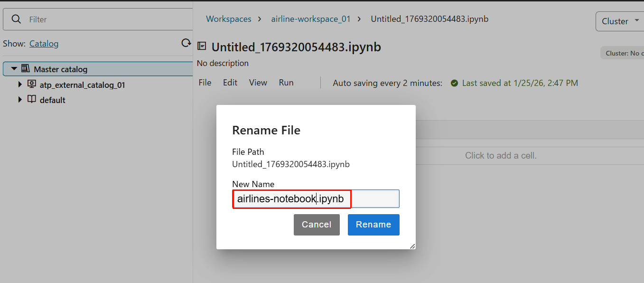Click the Master catalog library icon

pyautogui.click(x=26, y=69)
